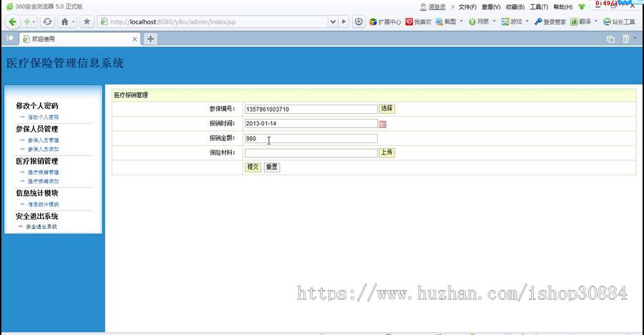The image size is (644, 335).
Task: Open the 文件(F) menu
Action: click(467, 7)
